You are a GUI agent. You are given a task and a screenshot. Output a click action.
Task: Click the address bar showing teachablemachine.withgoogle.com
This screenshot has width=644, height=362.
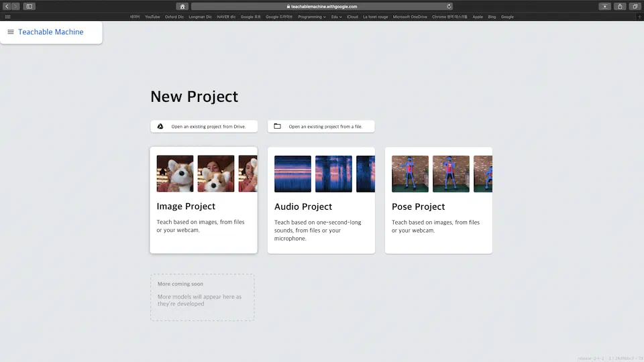coord(322,6)
